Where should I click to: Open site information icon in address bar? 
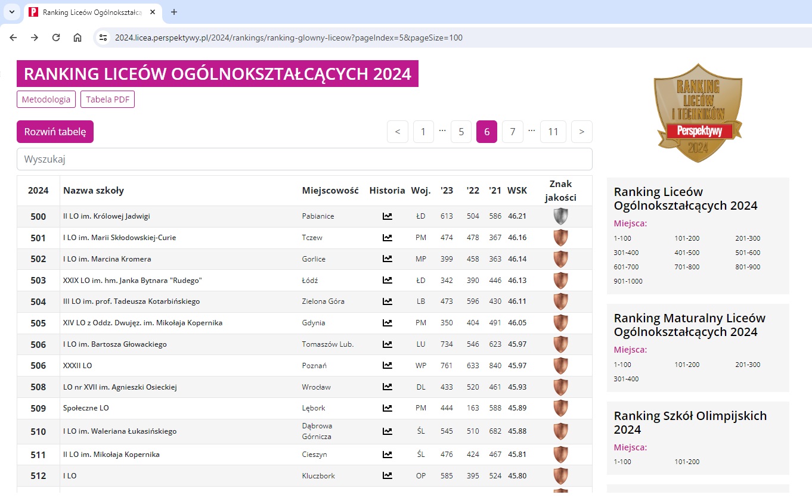click(x=103, y=38)
